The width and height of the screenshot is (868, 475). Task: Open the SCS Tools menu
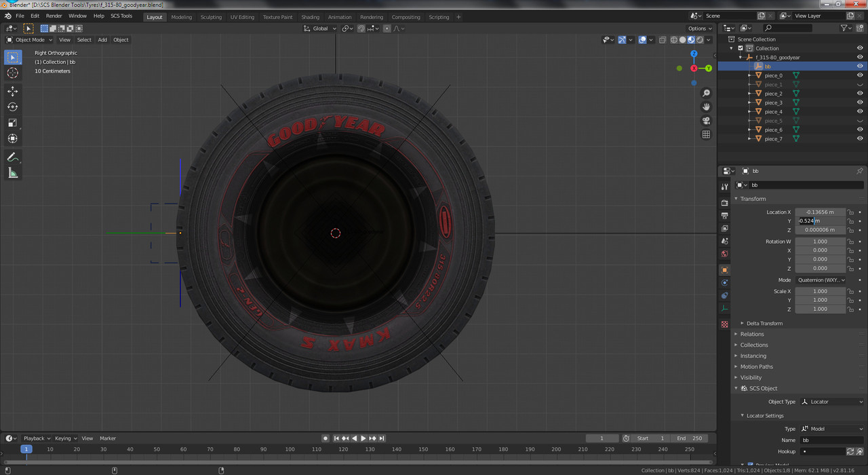coord(121,16)
